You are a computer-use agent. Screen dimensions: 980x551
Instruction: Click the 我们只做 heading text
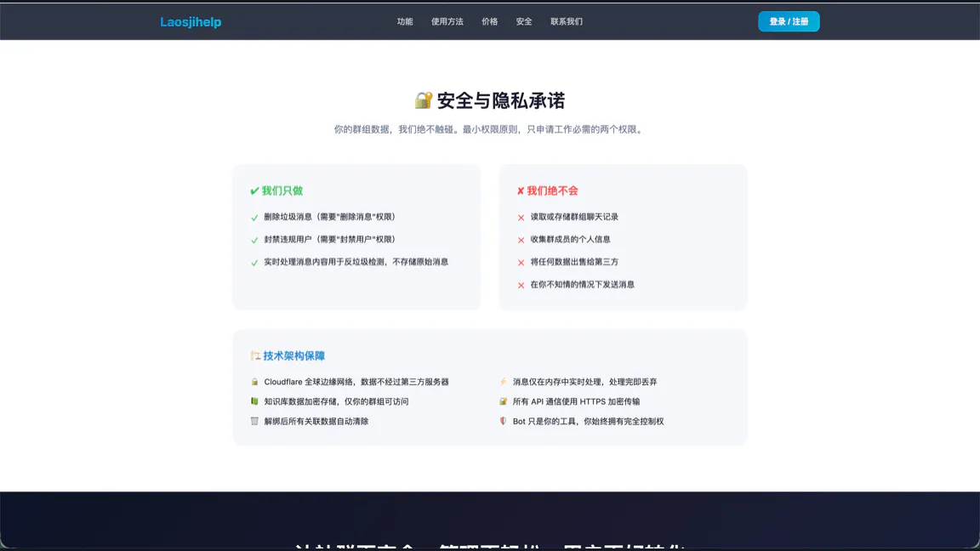pos(282,191)
